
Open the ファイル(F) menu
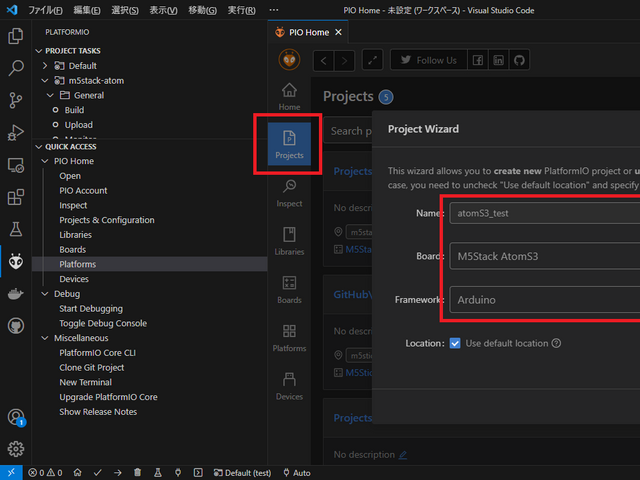click(x=45, y=10)
